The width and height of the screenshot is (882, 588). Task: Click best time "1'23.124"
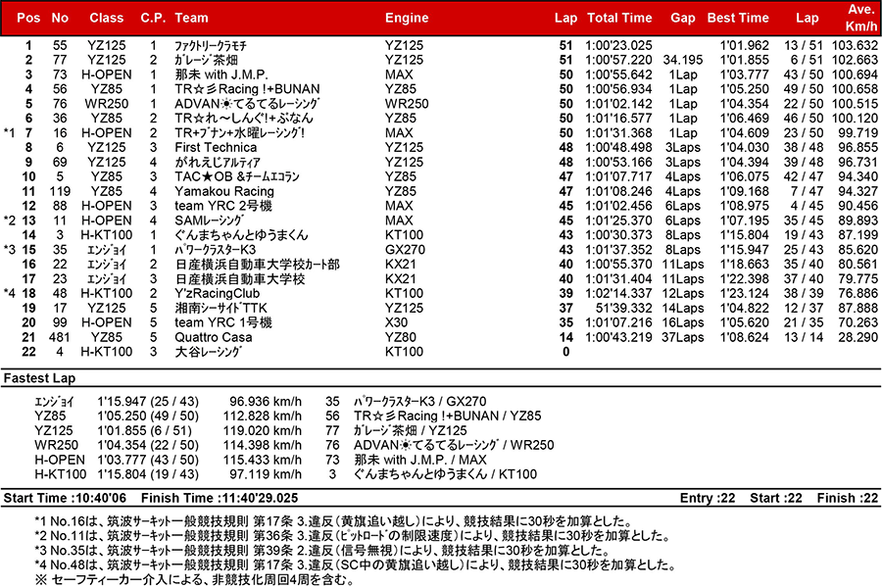pyautogui.click(x=745, y=293)
